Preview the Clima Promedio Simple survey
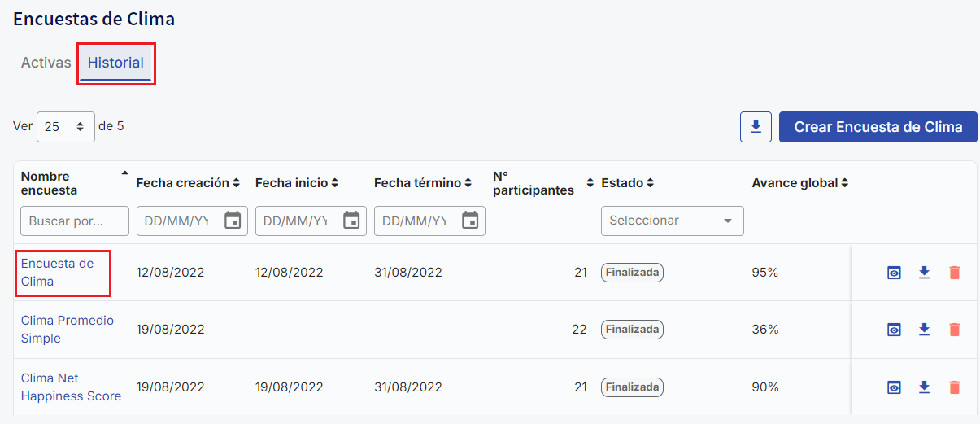Viewport: 980px width, 424px height. point(894,330)
